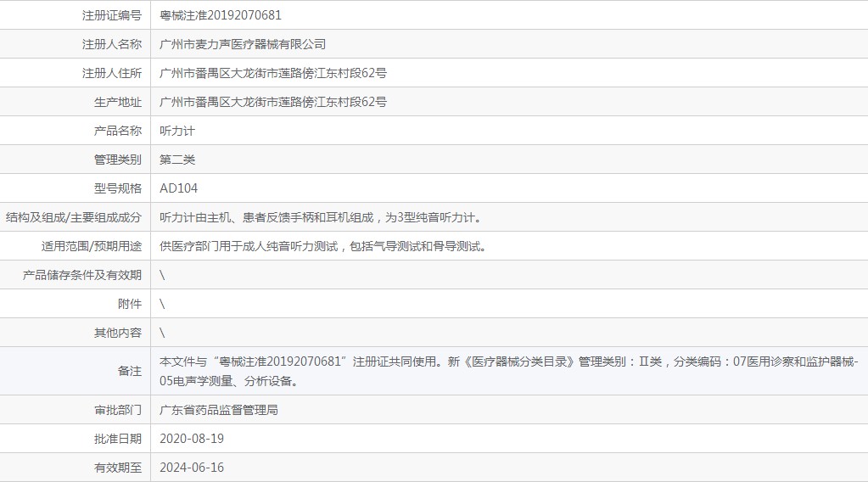Click product name 听力计

(x=177, y=131)
